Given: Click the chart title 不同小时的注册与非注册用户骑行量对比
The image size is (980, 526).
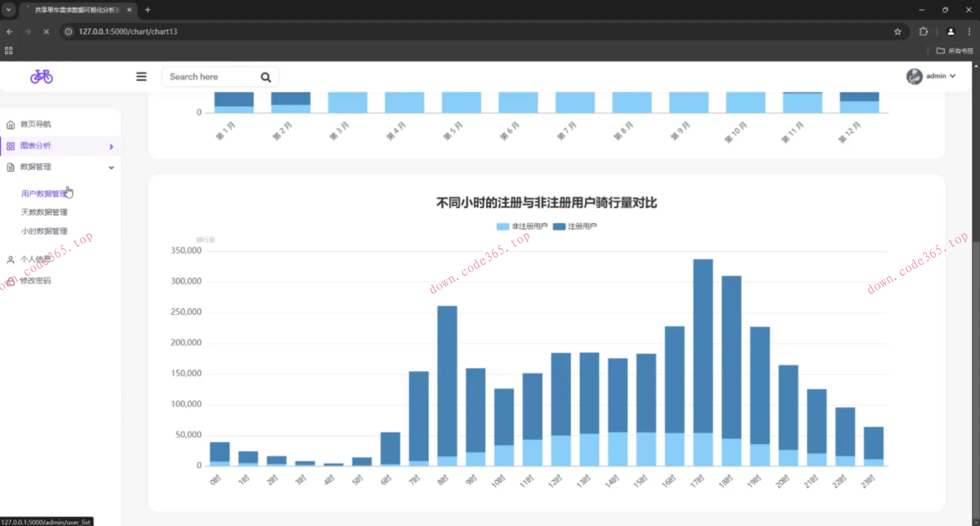Looking at the screenshot, I should 546,203.
